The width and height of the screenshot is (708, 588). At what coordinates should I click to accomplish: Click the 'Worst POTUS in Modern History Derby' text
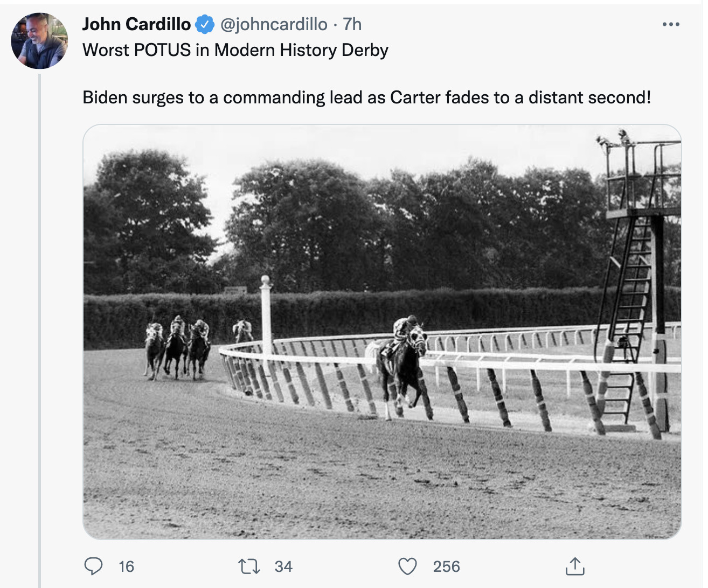pyautogui.click(x=235, y=50)
